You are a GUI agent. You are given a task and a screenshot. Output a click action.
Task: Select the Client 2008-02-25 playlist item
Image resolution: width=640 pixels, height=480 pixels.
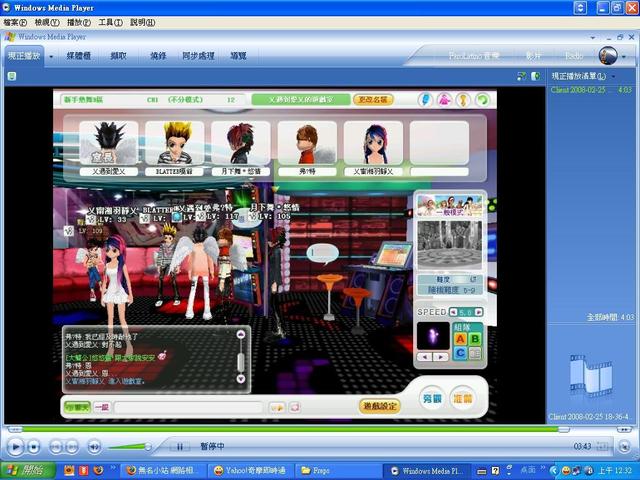(591, 90)
